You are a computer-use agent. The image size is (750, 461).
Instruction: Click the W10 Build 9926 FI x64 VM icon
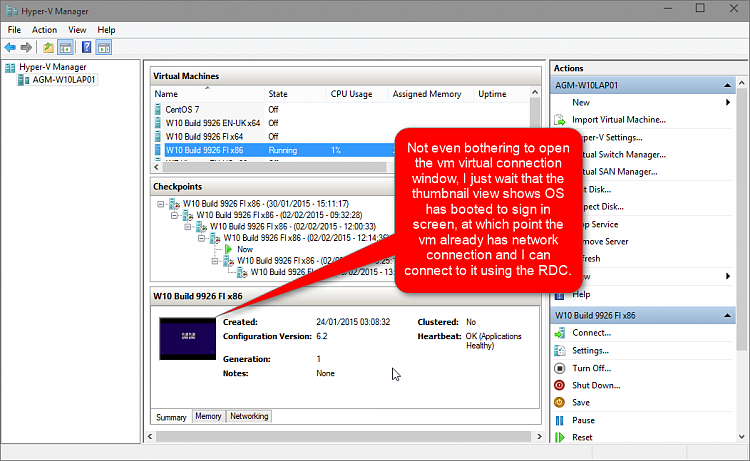point(157,136)
